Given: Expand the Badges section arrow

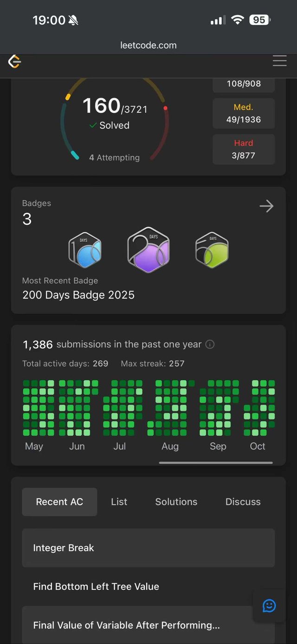Looking at the screenshot, I should (x=266, y=206).
